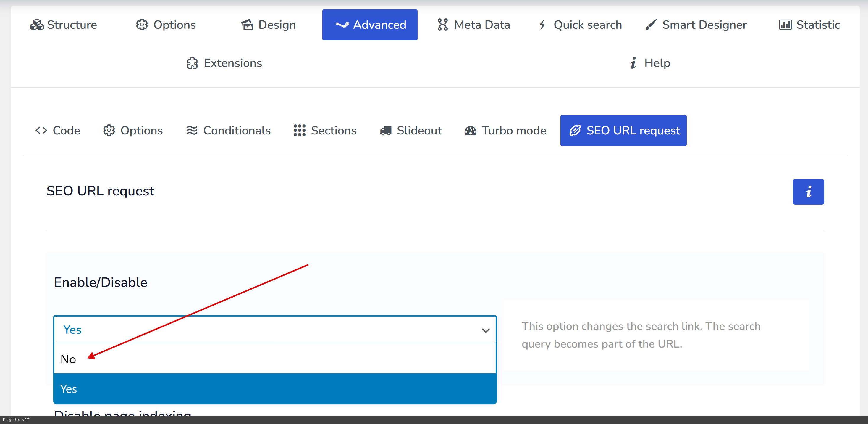Click the Structure cubes icon
This screenshot has width=868, height=424.
36,25
